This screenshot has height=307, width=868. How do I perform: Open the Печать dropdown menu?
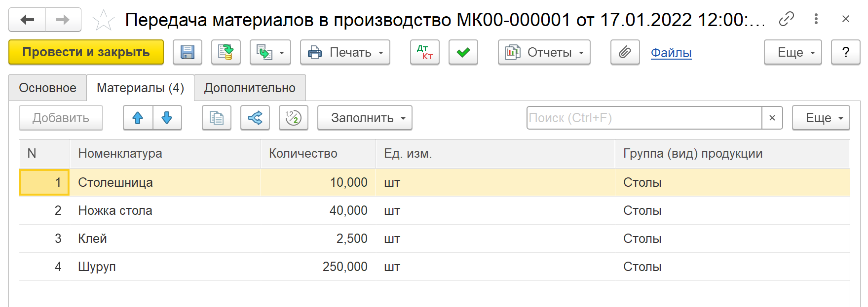(x=345, y=52)
